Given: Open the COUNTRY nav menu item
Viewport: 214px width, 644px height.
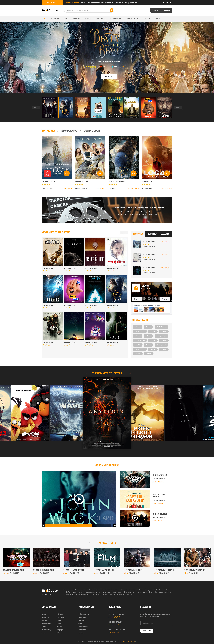Looking at the screenshot, I should (x=76, y=19).
